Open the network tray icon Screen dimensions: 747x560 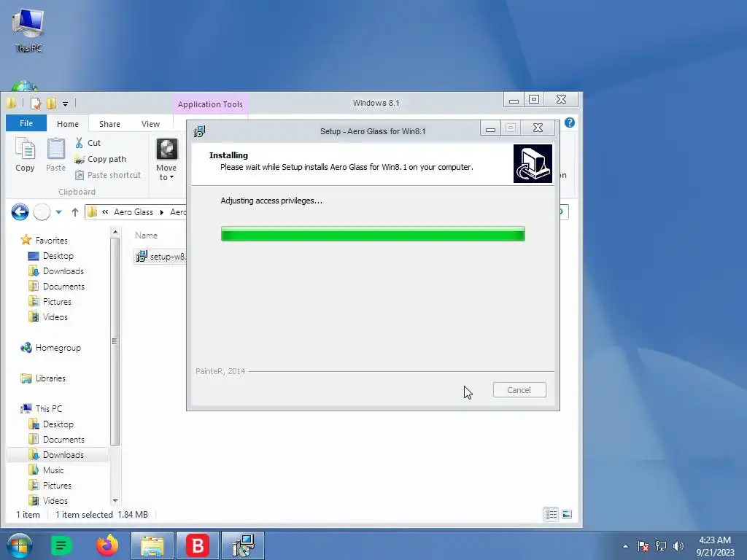661,546
